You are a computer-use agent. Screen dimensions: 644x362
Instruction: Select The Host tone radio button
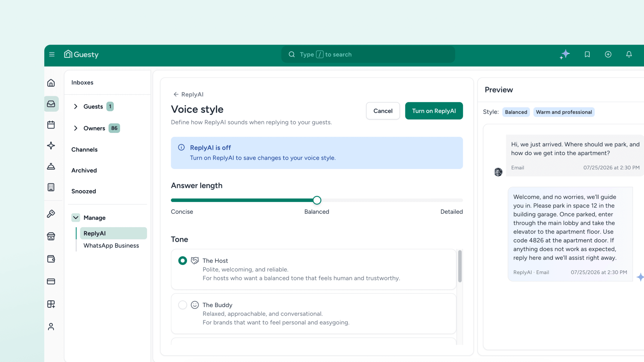point(183,261)
